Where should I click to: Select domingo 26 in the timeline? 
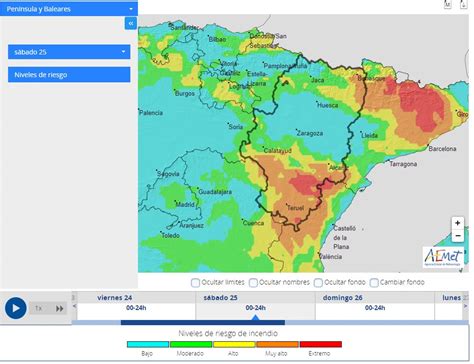click(342, 298)
